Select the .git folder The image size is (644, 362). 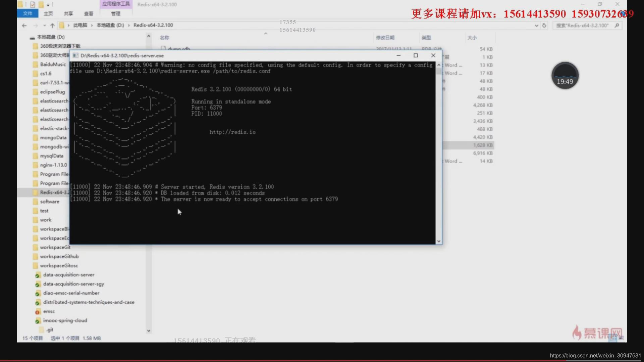50,330
